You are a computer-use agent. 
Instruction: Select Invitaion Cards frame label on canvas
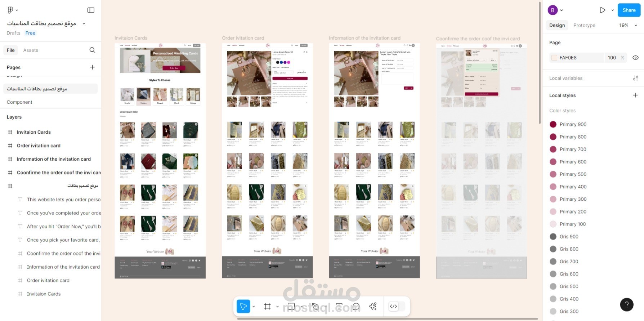131,38
